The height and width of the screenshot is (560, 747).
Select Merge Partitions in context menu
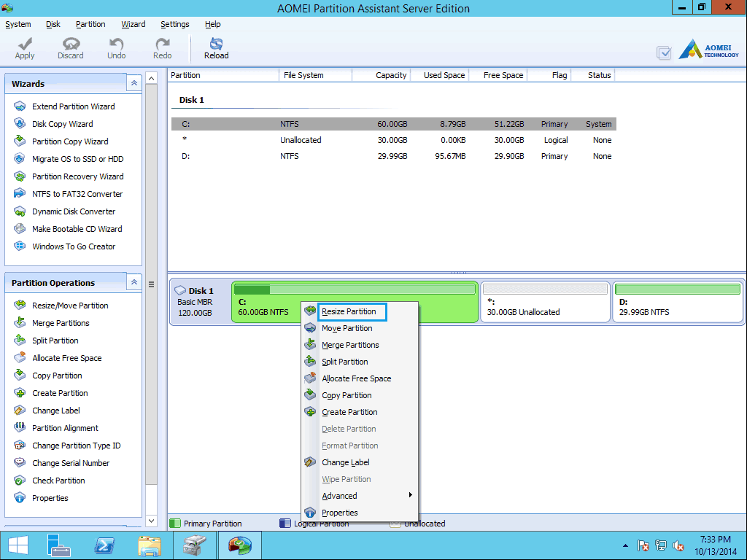(x=360, y=345)
